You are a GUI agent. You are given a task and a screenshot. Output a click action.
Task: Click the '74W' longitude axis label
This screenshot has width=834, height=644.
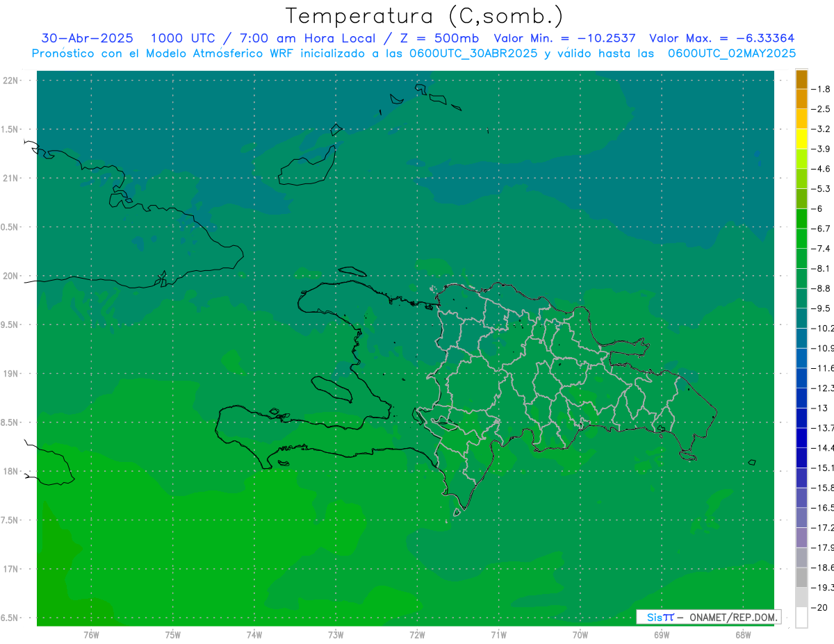pyautogui.click(x=254, y=634)
